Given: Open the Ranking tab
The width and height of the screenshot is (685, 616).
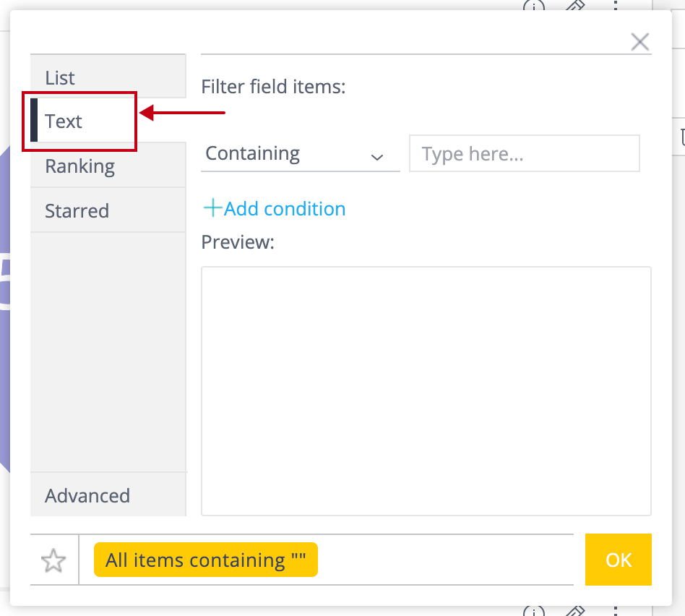Looking at the screenshot, I should pos(108,166).
